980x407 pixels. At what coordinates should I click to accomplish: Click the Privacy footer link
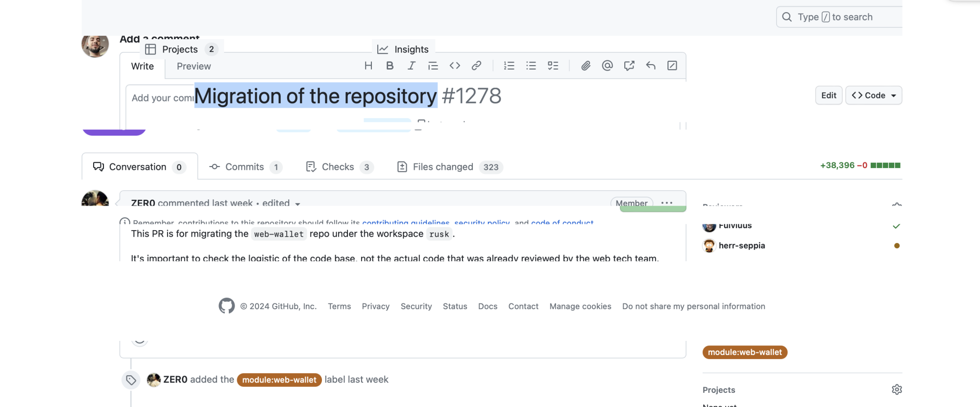coord(376,307)
